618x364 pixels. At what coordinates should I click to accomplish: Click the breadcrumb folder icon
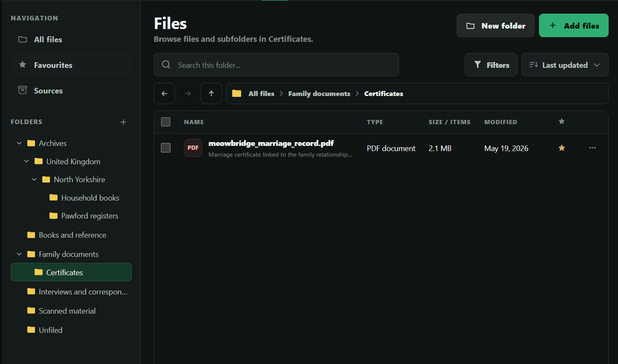[x=237, y=93]
